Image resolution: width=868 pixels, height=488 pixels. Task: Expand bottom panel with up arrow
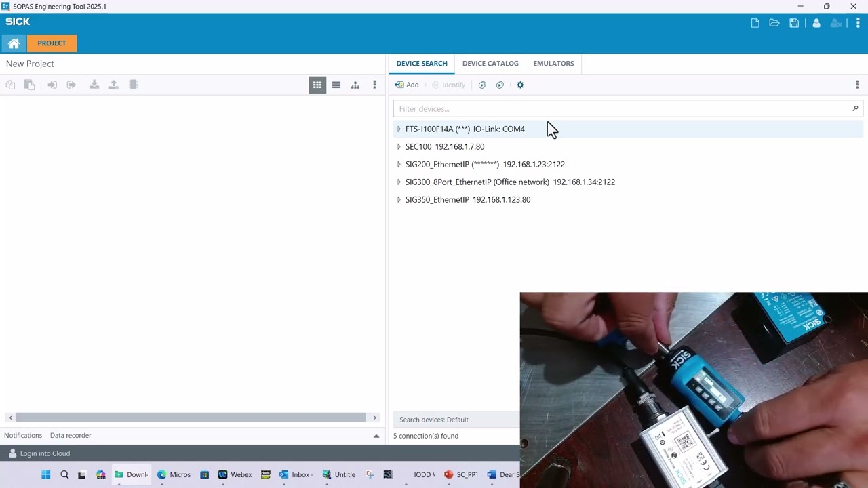tap(376, 436)
